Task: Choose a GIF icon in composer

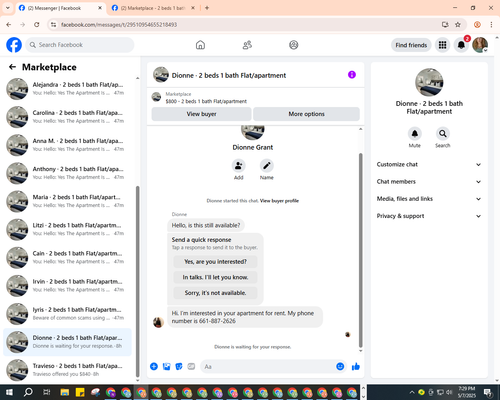Action: [x=191, y=367]
